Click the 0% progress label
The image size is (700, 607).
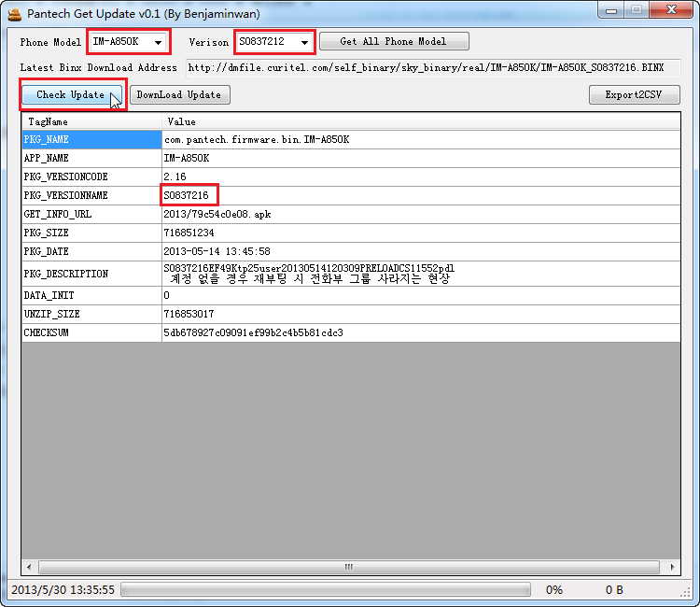point(554,590)
